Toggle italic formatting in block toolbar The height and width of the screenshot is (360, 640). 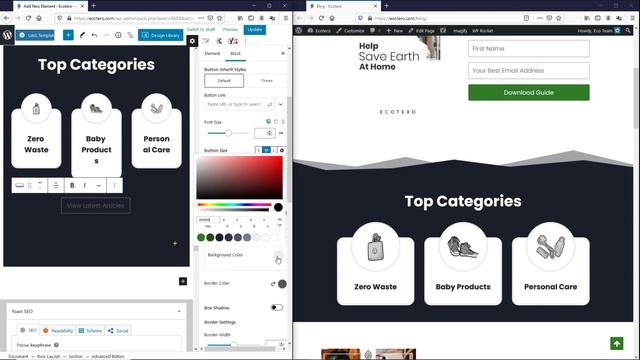[x=84, y=185]
